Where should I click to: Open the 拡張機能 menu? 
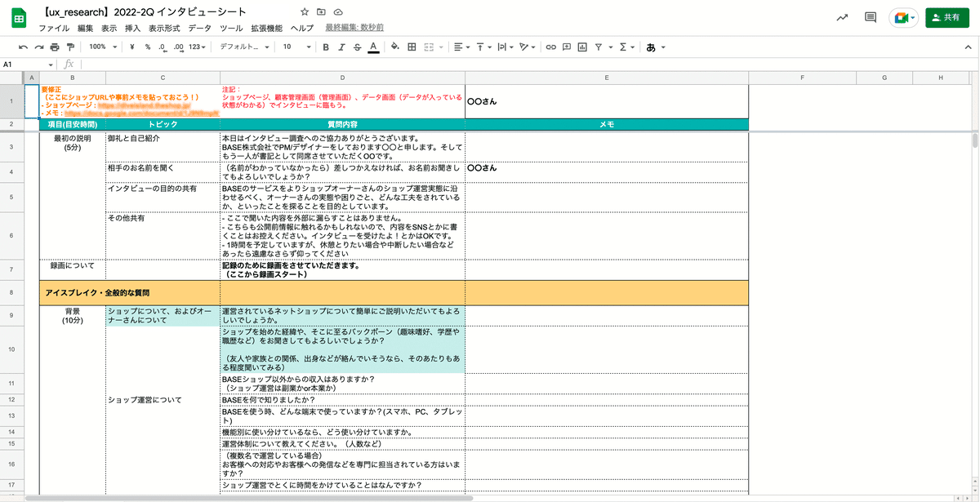pyautogui.click(x=267, y=28)
